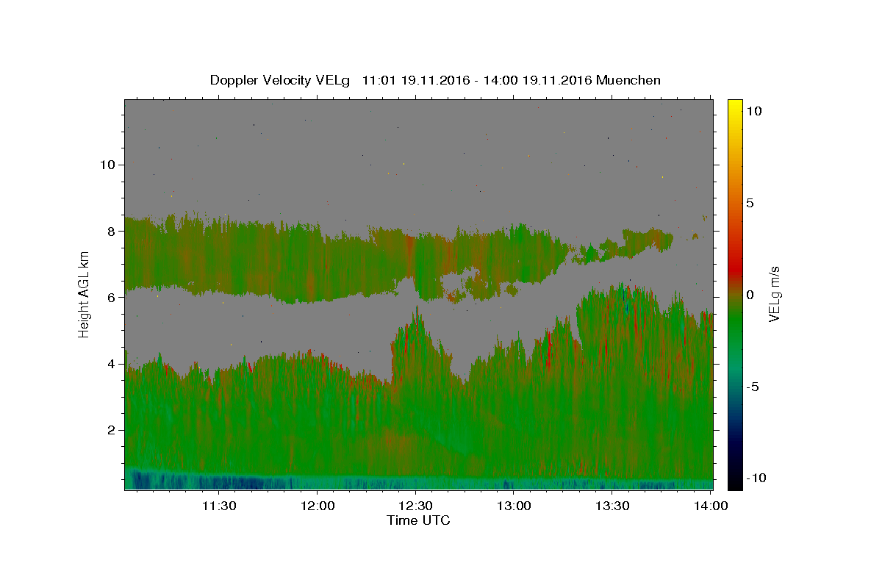This screenshot has height=588, width=882.
Task: Click the 13:30 time axis label
Action: (612, 506)
